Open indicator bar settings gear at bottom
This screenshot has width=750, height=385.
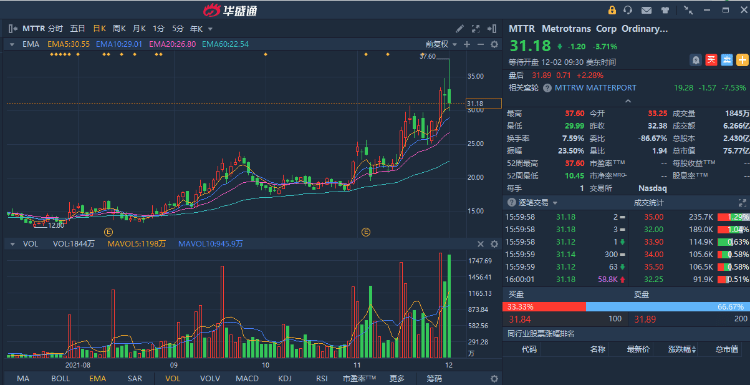click(494, 379)
